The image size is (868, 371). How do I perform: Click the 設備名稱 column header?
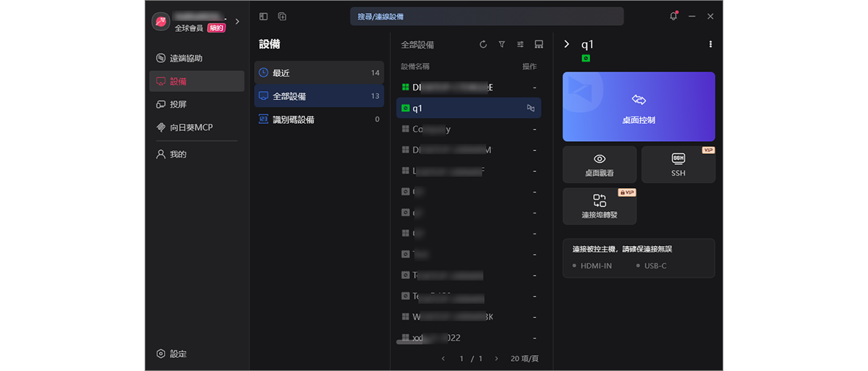(x=416, y=67)
